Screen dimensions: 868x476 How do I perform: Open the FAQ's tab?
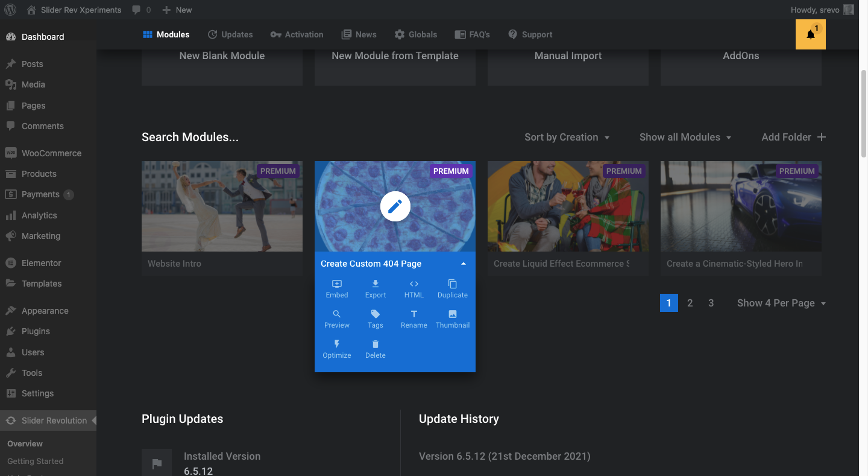473,34
